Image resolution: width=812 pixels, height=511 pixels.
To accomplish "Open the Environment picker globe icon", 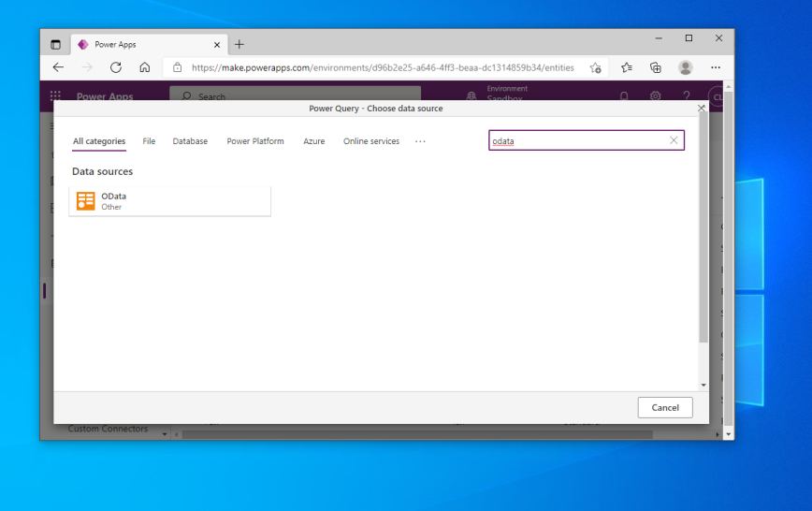I will (471, 95).
